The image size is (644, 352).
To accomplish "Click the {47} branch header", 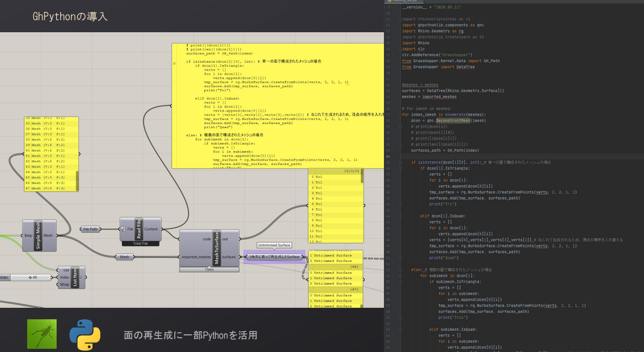I will click(x=335, y=290).
